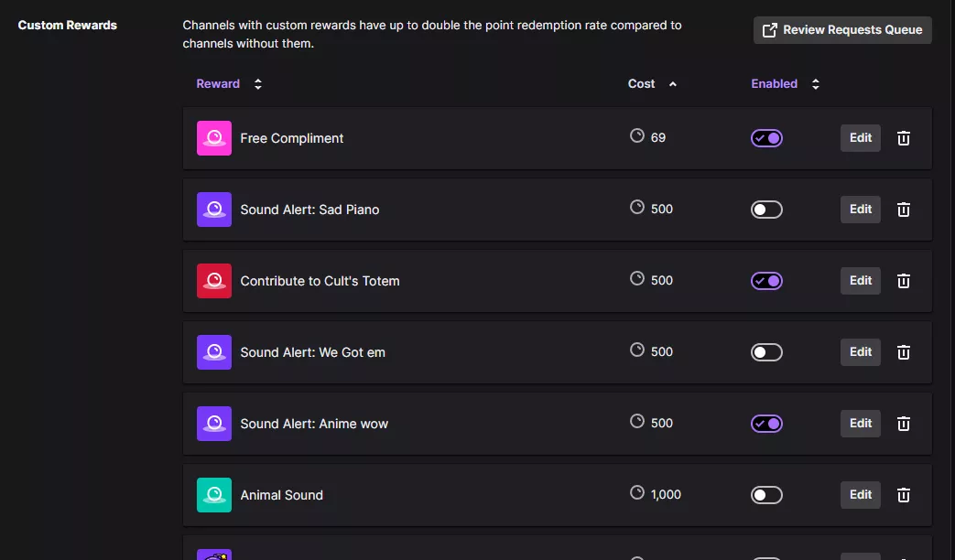Screen dimensions: 955x560
Task: Sort by the Enabled column arrows
Action: (816, 84)
